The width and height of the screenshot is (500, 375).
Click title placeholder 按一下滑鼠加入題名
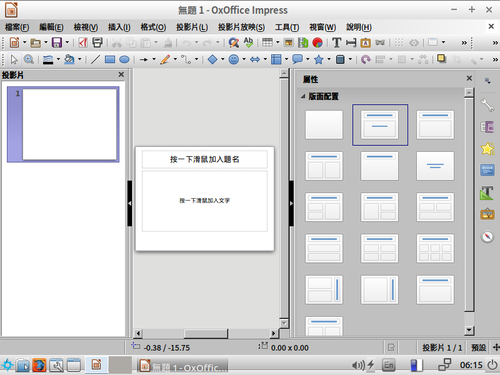205,159
